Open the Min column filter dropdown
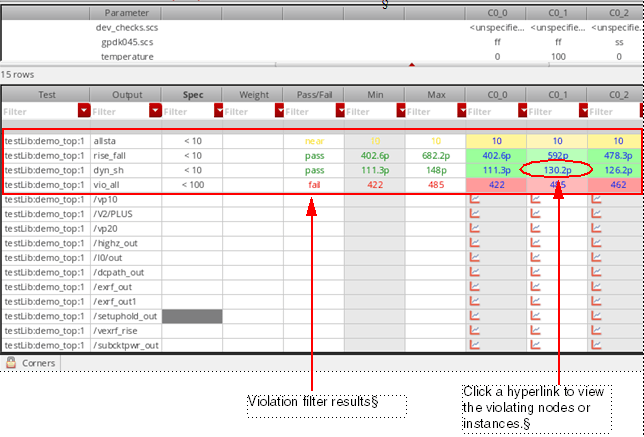 [x=401, y=111]
